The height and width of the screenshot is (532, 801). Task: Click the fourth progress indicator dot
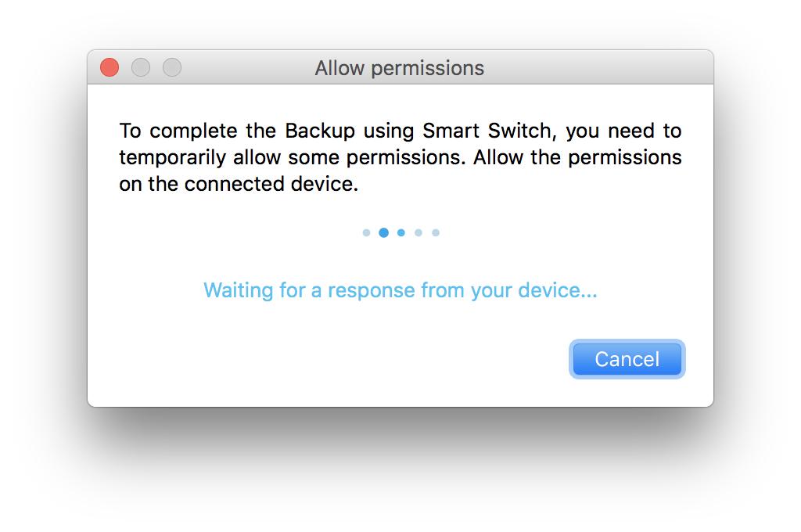[418, 232]
